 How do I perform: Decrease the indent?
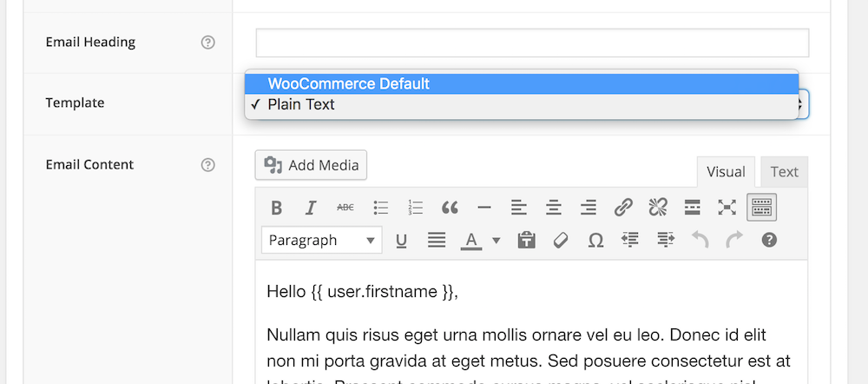[630, 240]
